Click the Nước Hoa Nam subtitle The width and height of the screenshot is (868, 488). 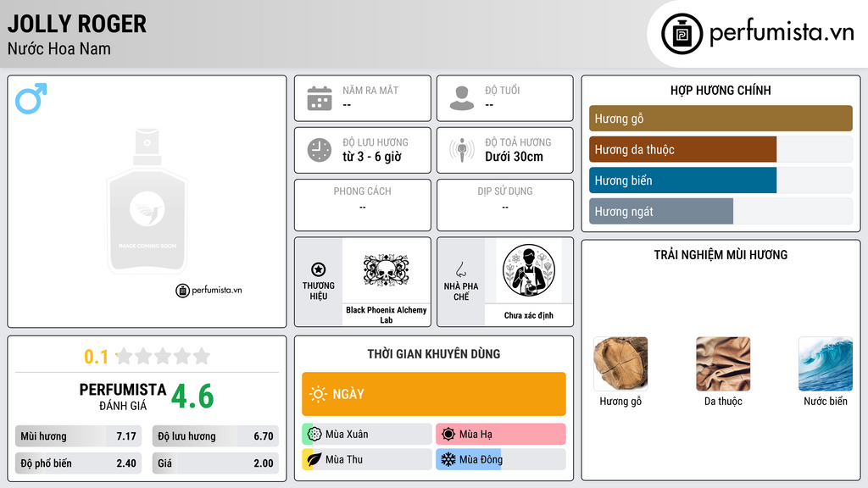tap(59, 48)
